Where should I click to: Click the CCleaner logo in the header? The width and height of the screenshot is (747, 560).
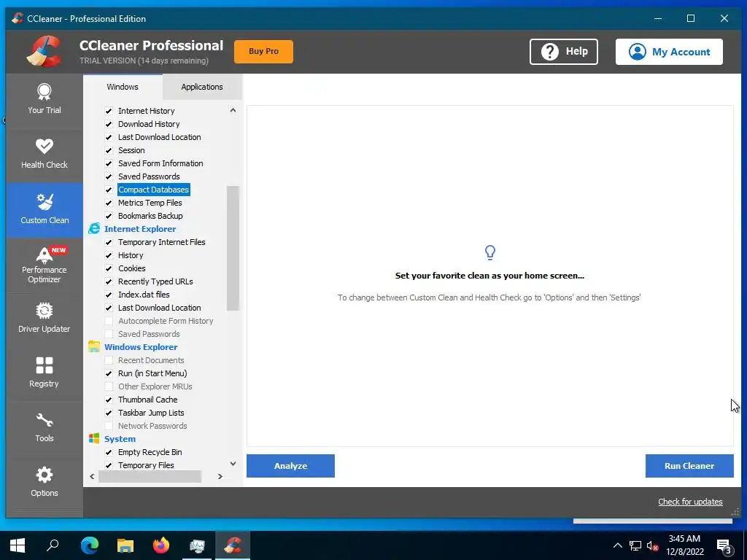click(44, 52)
